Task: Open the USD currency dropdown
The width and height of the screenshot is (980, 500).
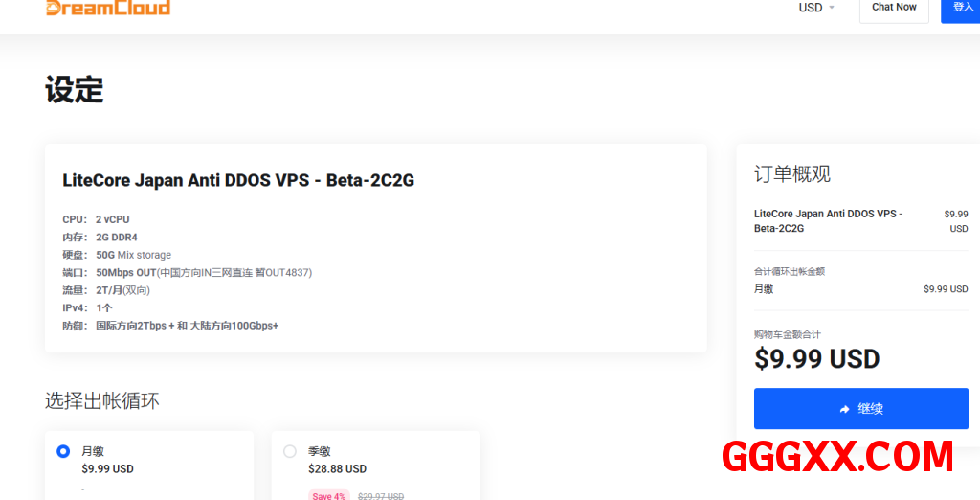Action: pyautogui.click(x=816, y=8)
